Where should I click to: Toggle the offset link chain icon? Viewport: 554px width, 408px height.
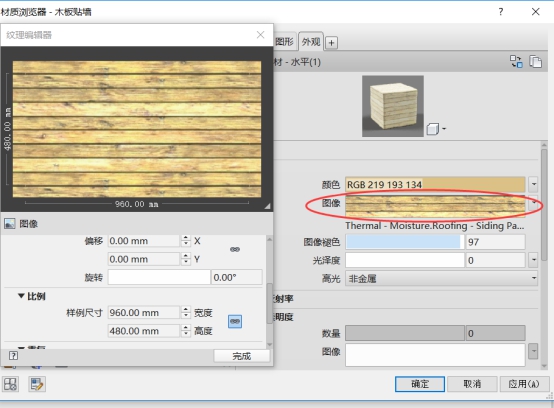(235, 249)
